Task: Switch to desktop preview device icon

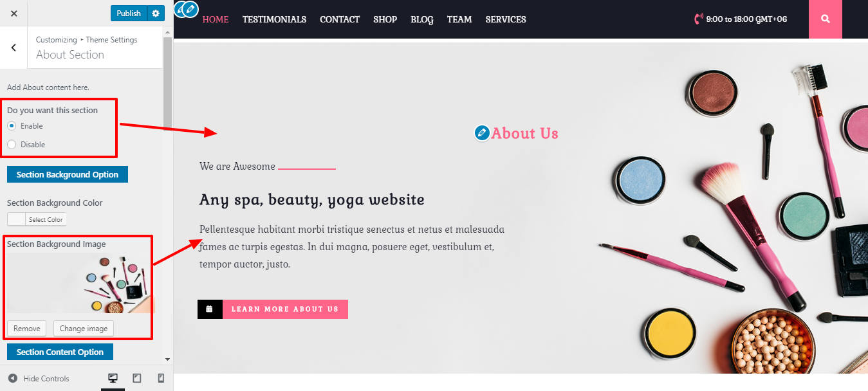Action: [x=113, y=378]
